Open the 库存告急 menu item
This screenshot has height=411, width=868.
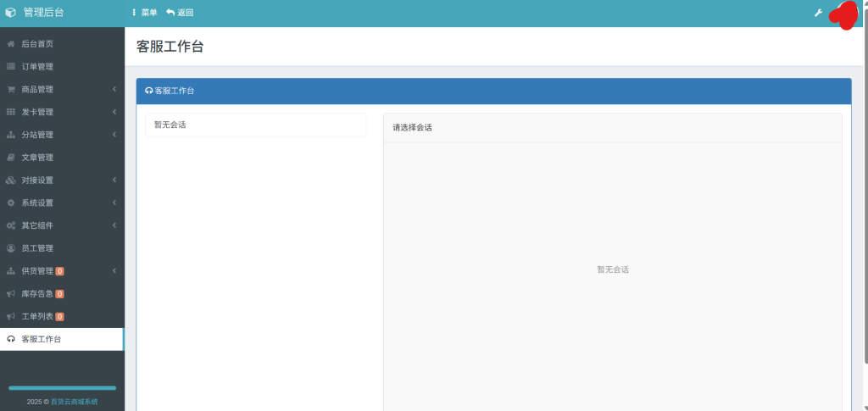point(37,294)
